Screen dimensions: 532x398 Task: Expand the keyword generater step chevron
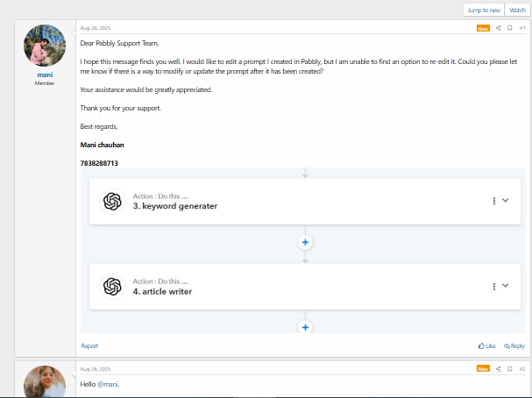point(505,201)
